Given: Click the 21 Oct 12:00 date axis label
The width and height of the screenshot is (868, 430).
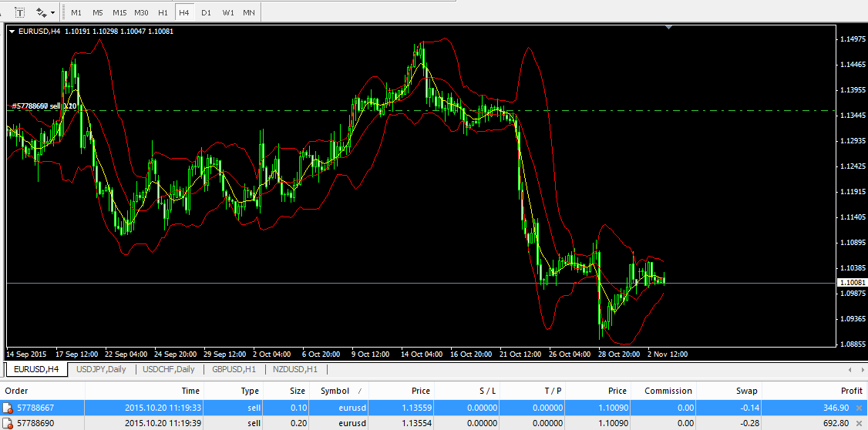Looking at the screenshot, I should 520,354.
